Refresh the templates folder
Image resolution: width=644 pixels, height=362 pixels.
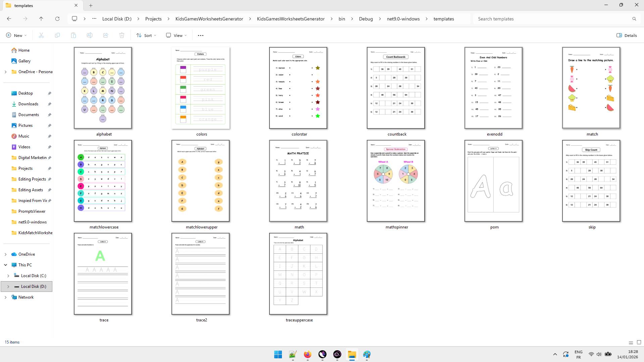click(57, 19)
